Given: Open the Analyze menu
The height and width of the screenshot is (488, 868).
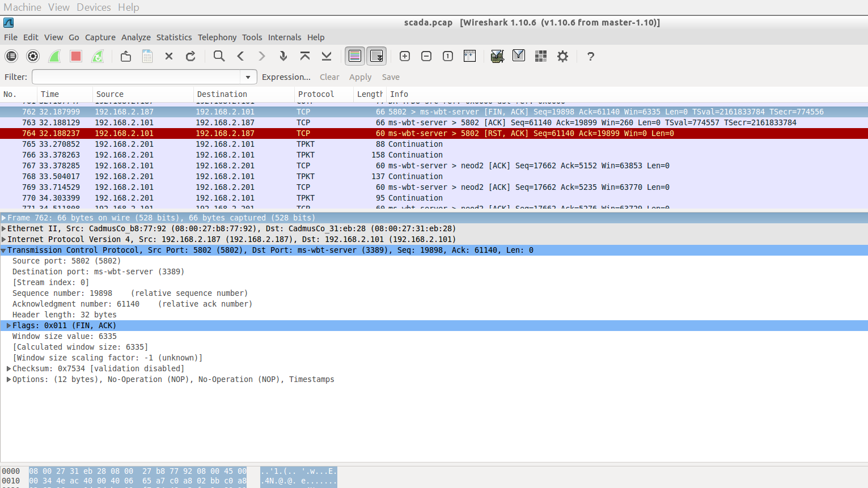Looking at the screenshot, I should pos(136,37).
